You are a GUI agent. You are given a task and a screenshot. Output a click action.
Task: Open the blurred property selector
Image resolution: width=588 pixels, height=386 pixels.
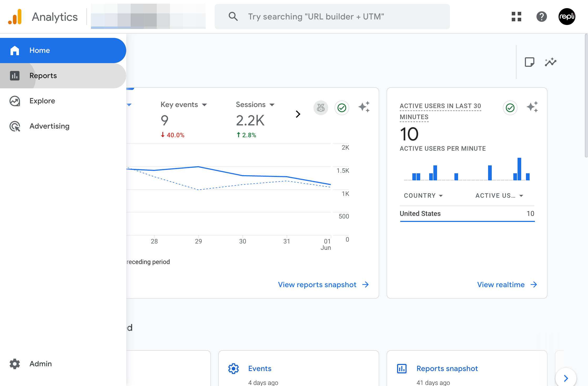148,16
